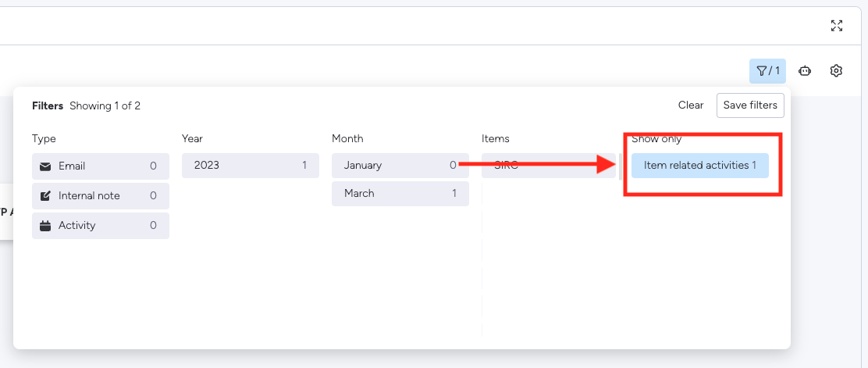This screenshot has width=868, height=368.
Task: Click the Type column heading
Action: 44,139
